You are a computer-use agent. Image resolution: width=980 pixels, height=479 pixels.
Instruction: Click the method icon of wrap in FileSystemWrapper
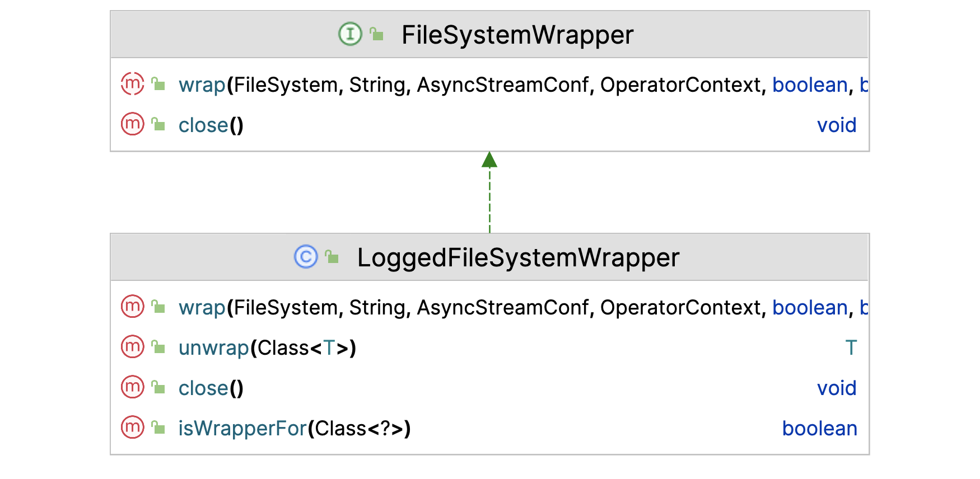tap(133, 84)
